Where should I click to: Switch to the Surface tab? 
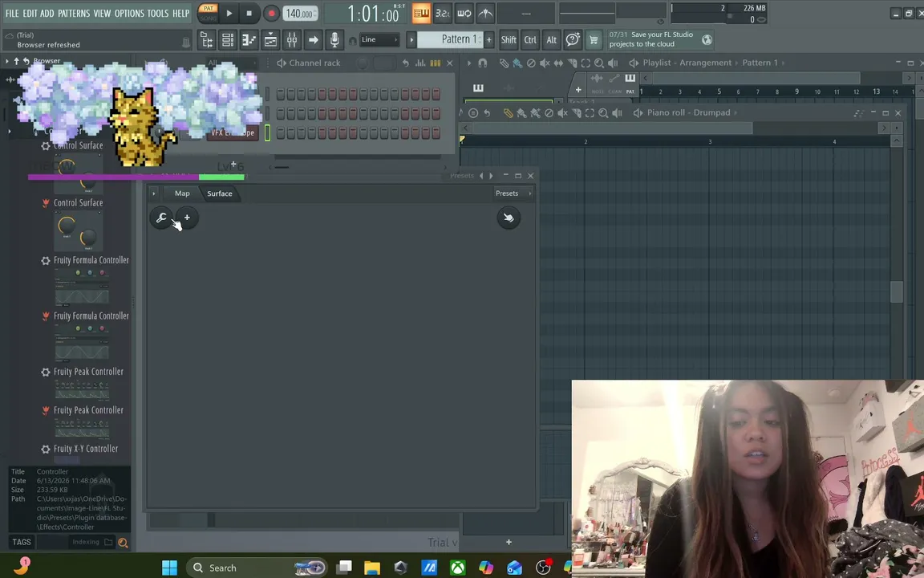tap(220, 193)
